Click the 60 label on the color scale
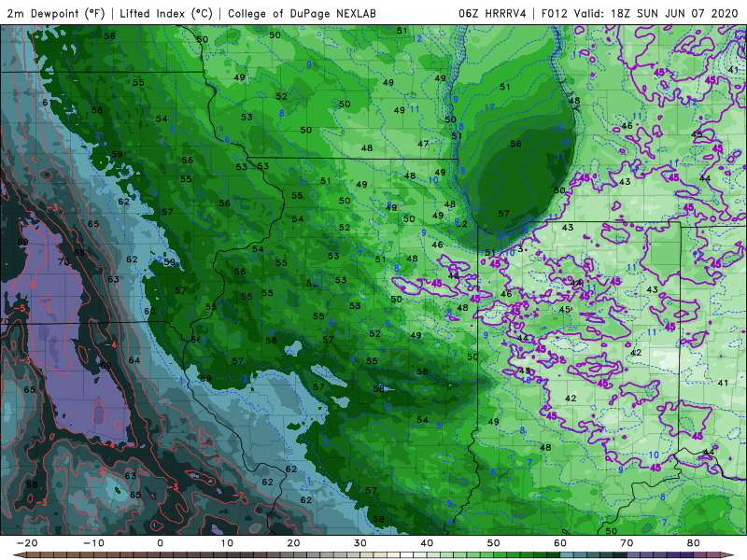The width and height of the screenshot is (747, 560). [559, 543]
